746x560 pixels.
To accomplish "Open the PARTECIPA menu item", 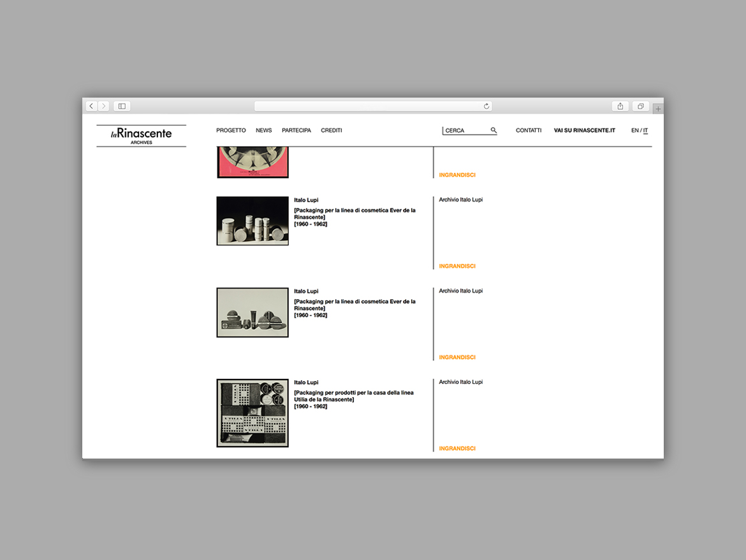I will [x=296, y=130].
